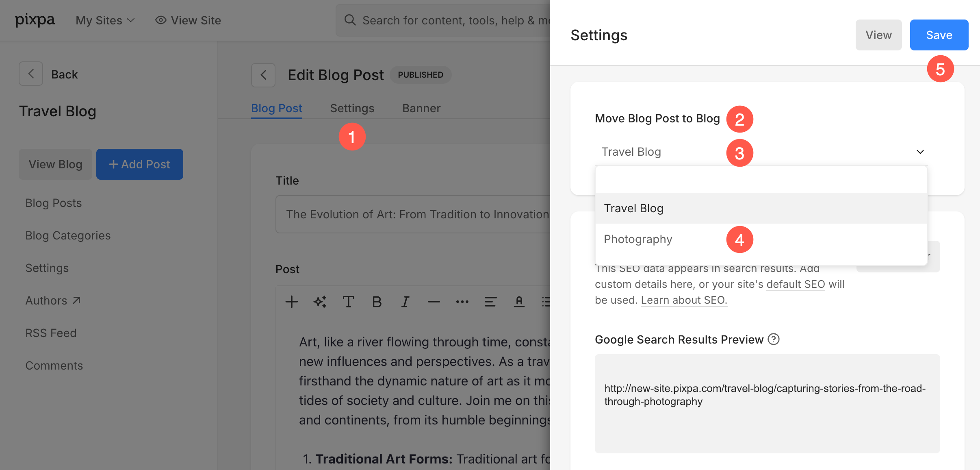Screen dimensions: 980x470
Task: Open the more options ellipsis icon
Action: click(x=462, y=302)
